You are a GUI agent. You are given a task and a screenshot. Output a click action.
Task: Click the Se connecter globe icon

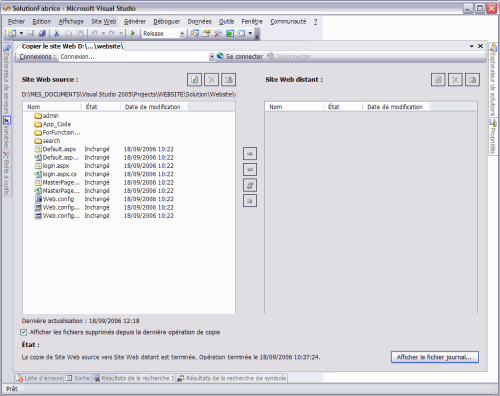(x=220, y=56)
